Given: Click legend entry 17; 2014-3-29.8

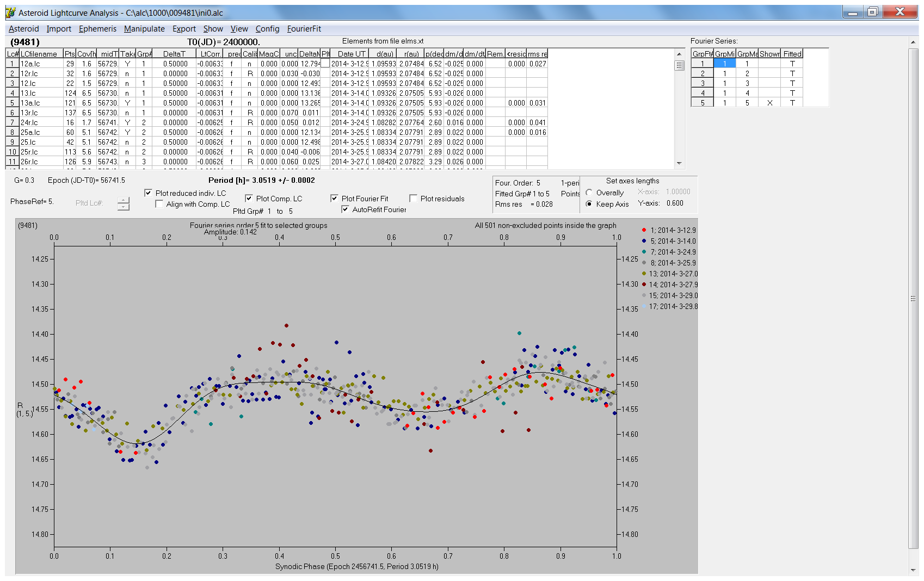Looking at the screenshot, I should [x=669, y=306].
